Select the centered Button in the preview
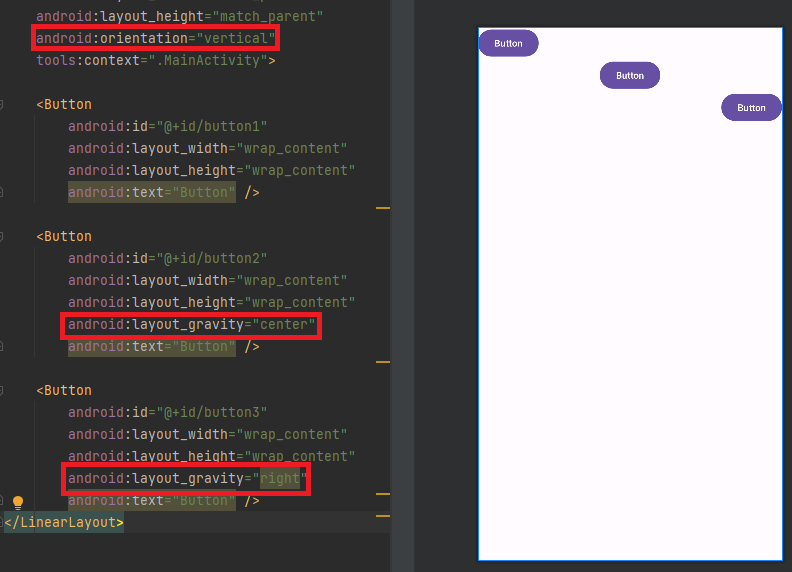 630,75
